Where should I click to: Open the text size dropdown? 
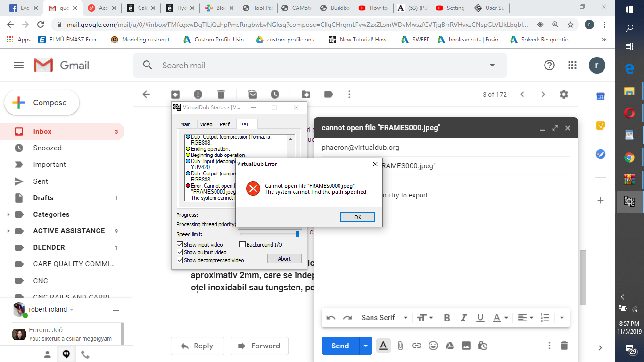425,318
